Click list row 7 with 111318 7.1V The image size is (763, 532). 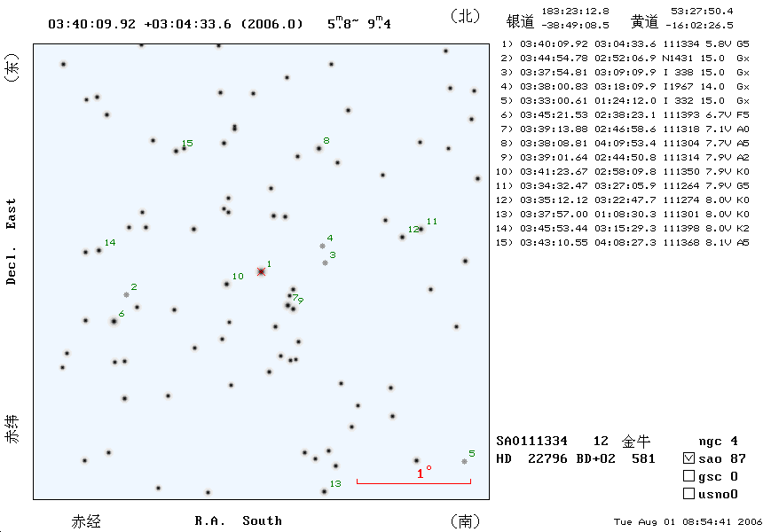[624, 129]
